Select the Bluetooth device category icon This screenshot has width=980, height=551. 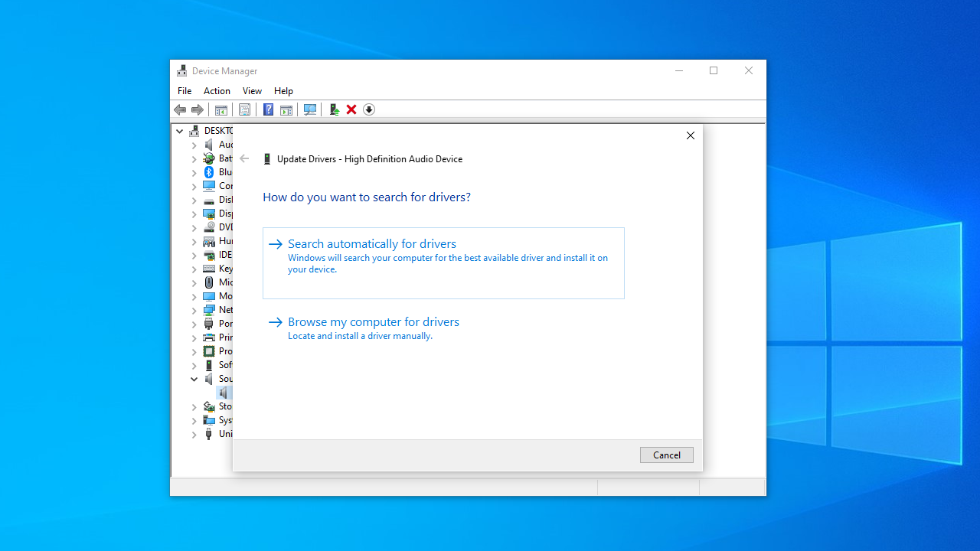click(x=209, y=172)
